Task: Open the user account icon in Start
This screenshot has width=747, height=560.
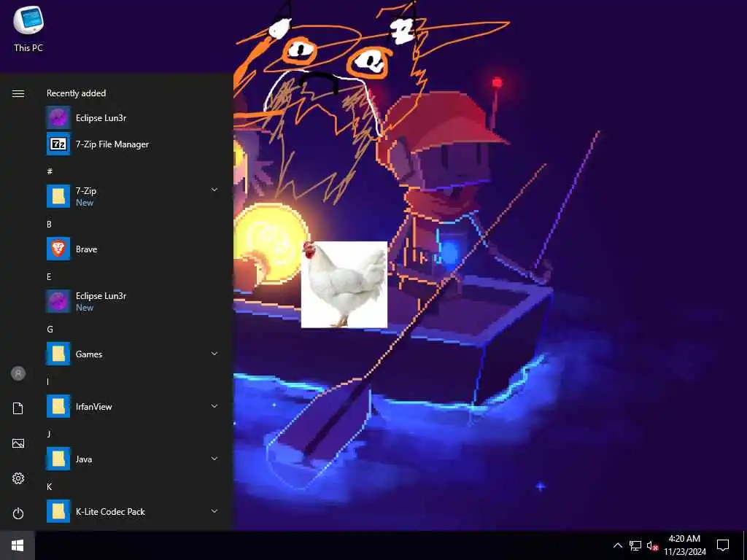Action: pos(18,373)
